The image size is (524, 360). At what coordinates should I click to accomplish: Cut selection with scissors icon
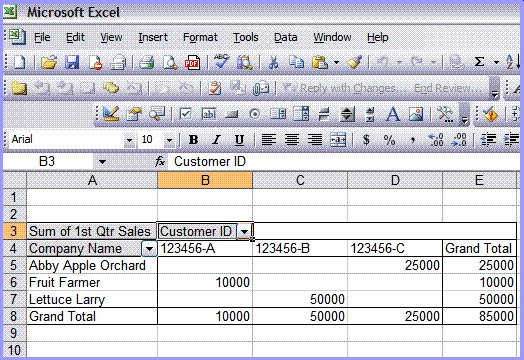coord(273,62)
